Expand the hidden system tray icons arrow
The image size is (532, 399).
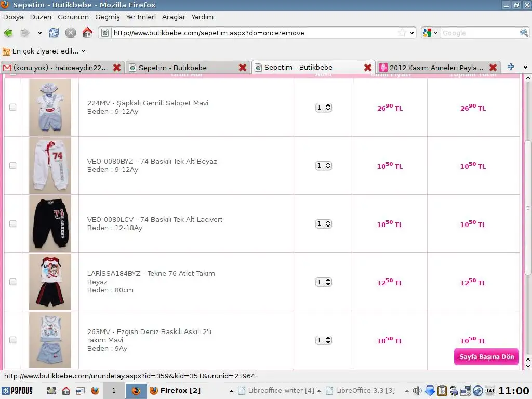click(407, 391)
